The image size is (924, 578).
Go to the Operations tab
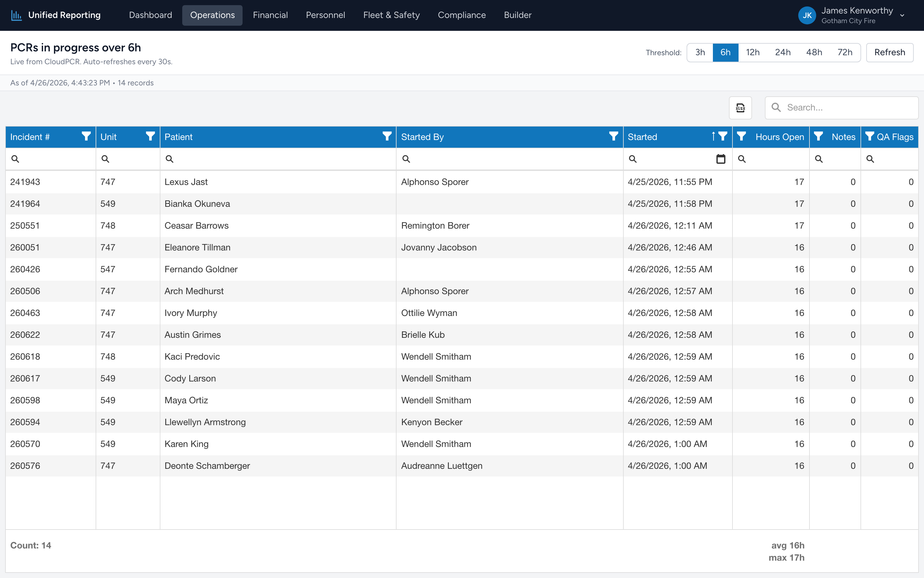[212, 15]
